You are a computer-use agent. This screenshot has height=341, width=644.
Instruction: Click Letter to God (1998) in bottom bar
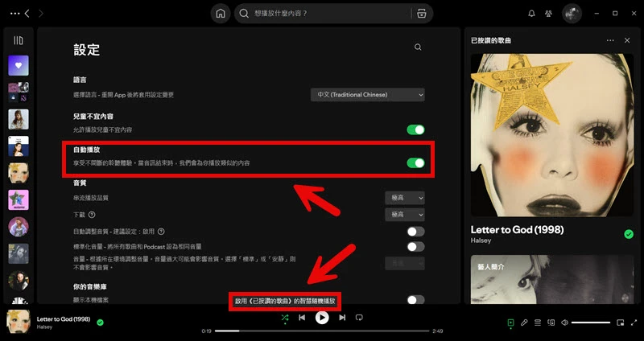coord(64,318)
